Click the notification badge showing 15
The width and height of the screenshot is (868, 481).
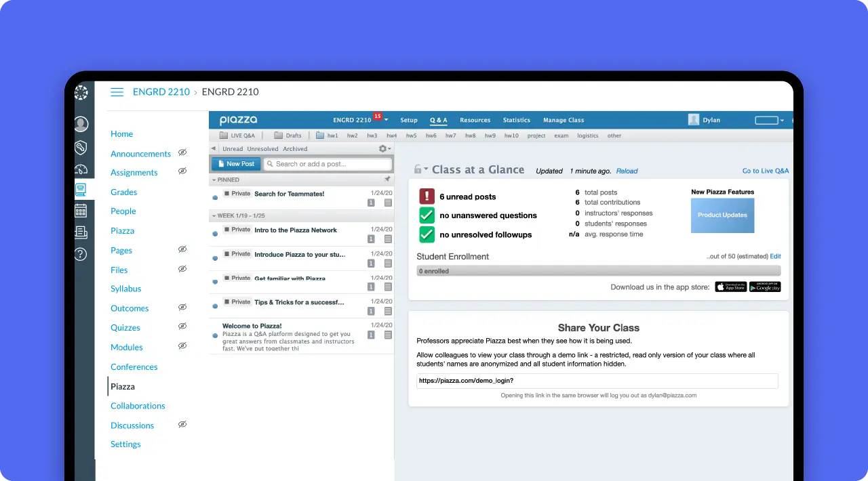pos(377,116)
